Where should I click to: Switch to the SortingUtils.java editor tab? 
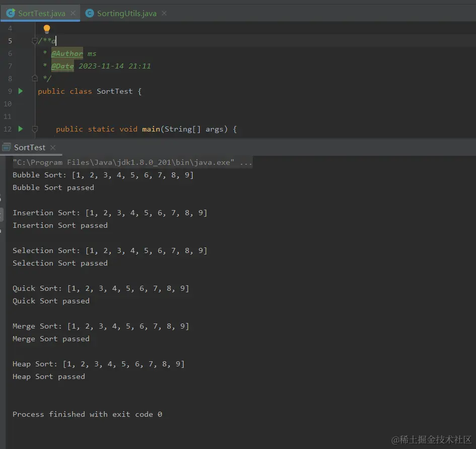coord(126,14)
